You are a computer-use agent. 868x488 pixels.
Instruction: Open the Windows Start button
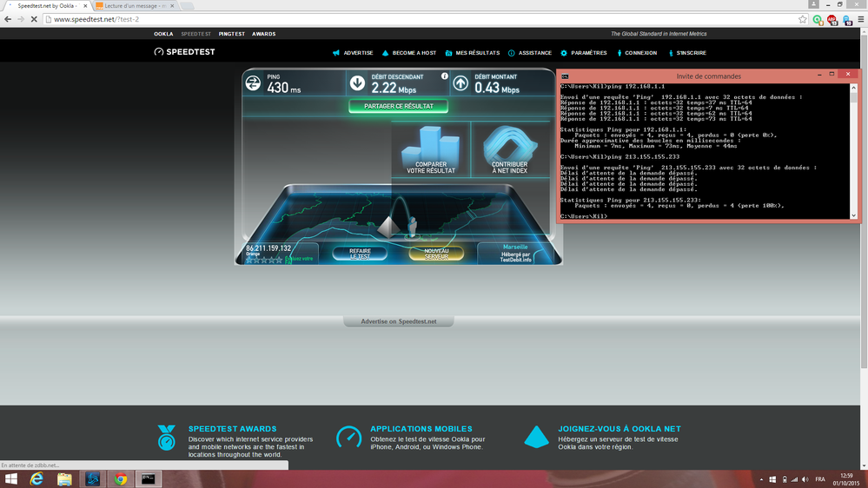(x=11, y=479)
